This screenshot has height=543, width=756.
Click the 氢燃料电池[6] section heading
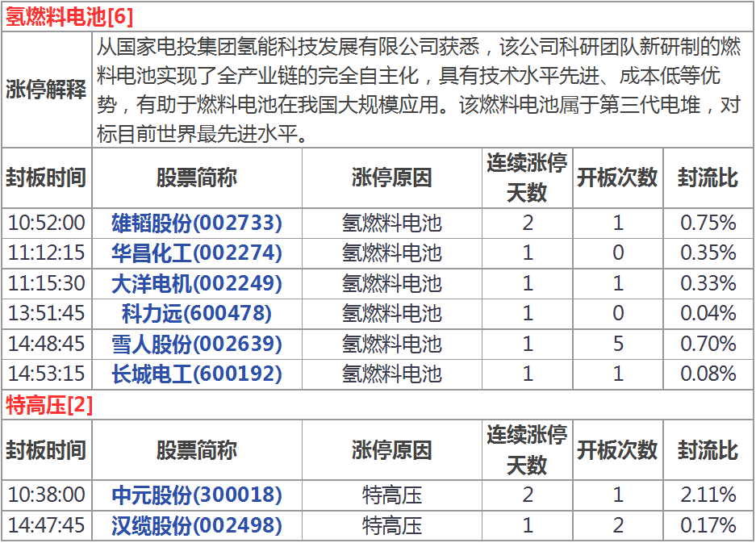[69, 17]
